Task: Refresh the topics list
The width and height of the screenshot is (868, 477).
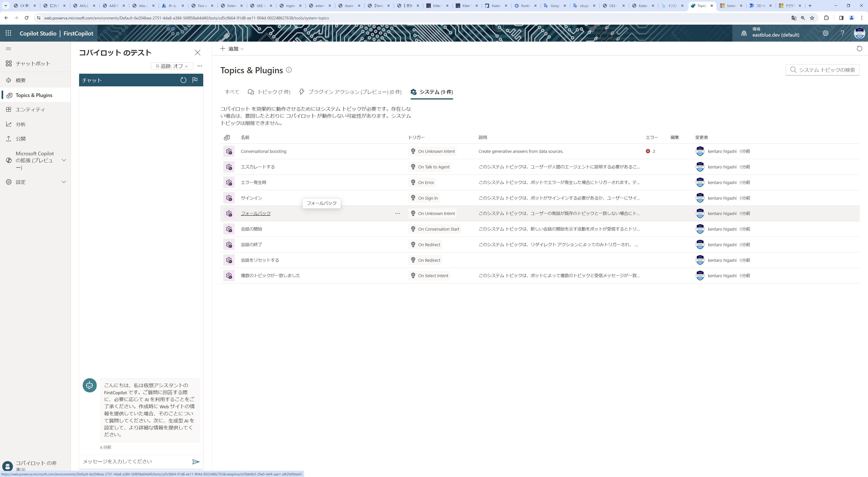Action: (859, 49)
